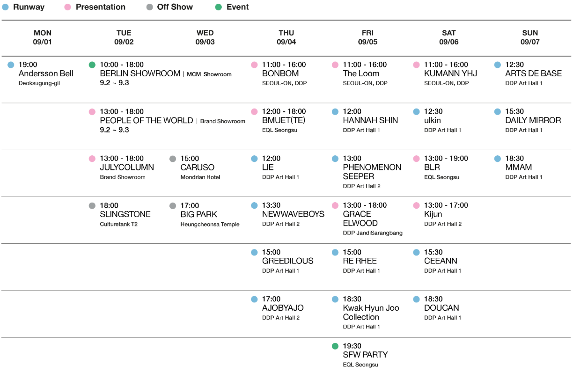Click the WED 09/03 column header

(x=205, y=37)
